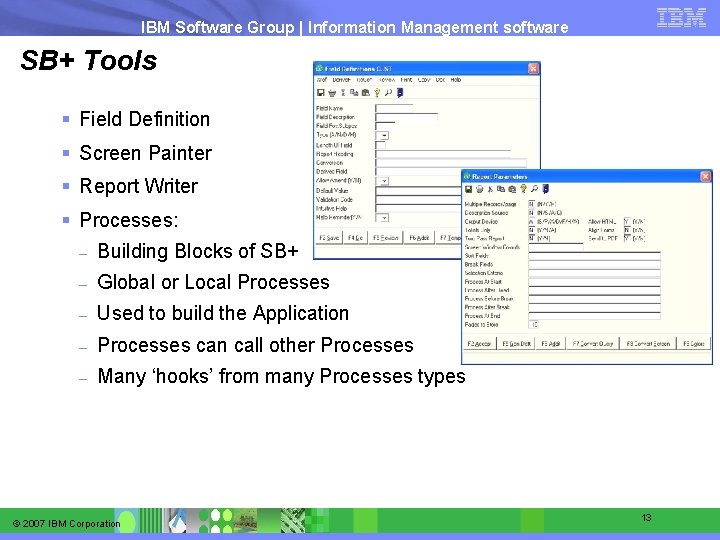Click Print icon in Field Definitions toolbar
Viewport: 720px width, 540px height.
332,93
